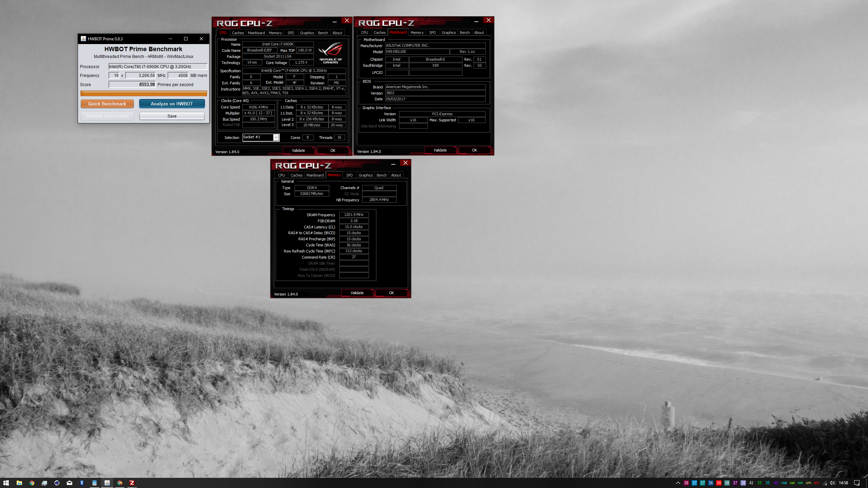Click the Threads value 16

click(x=339, y=137)
